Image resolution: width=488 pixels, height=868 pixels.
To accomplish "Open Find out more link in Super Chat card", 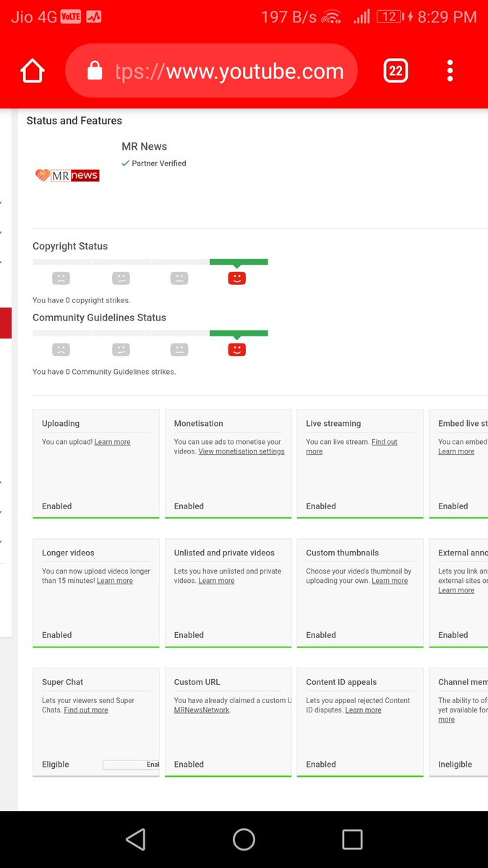I will [86, 710].
